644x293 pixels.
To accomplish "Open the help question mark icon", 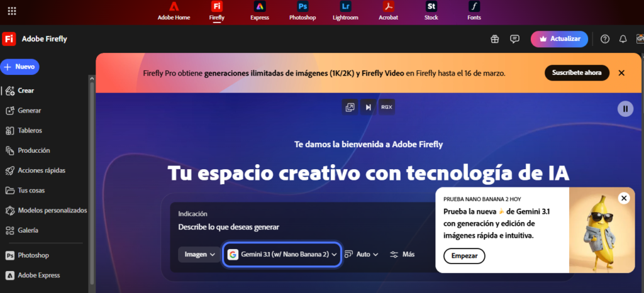I will [605, 39].
